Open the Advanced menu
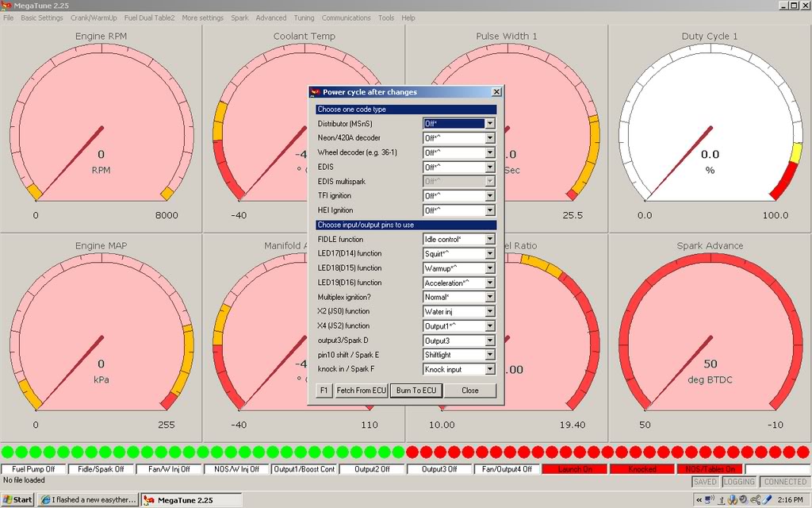Image resolution: width=812 pixels, height=508 pixels. coord(271,17)
